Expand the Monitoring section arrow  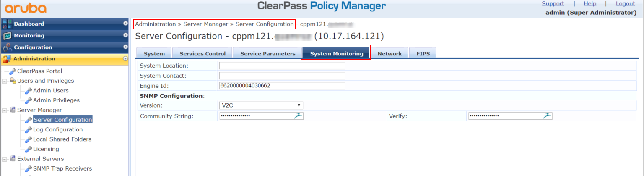pos(125,35)
